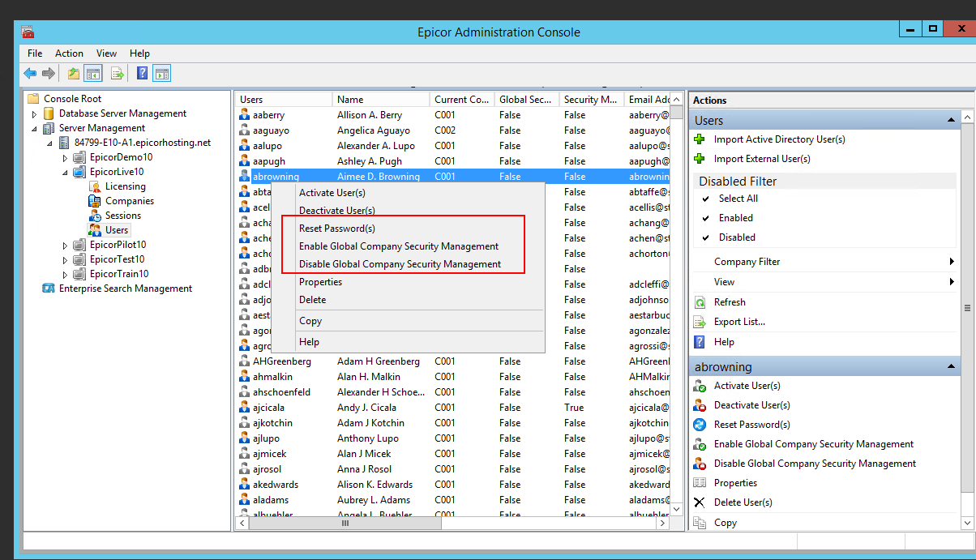Open the View submenu in the Actions pane
Viewport: 976px width, 560px height.
tap(824, 282)
